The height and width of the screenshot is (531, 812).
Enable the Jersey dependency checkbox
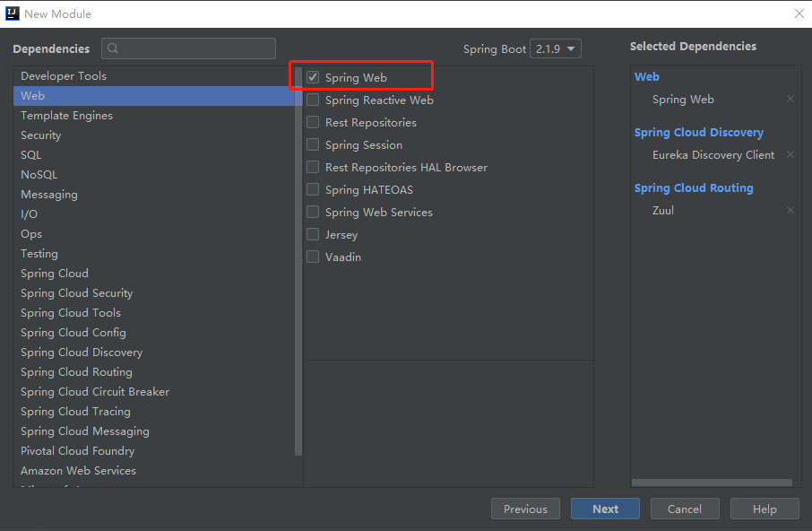pos(313,235)
